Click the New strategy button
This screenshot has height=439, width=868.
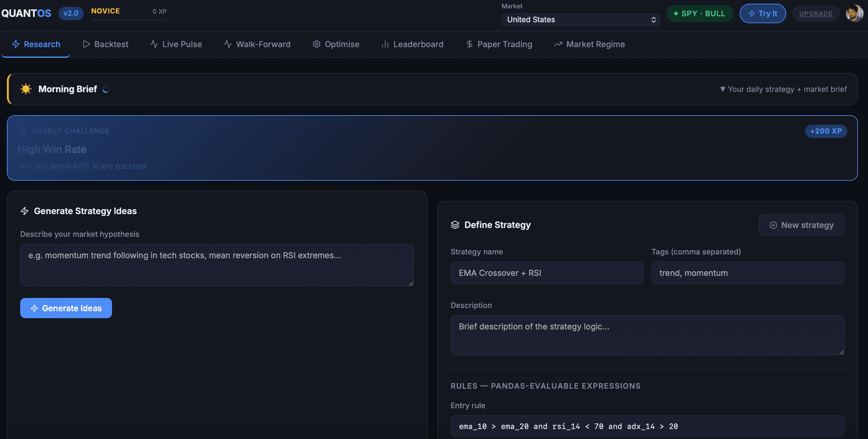(x=802, y=225)
